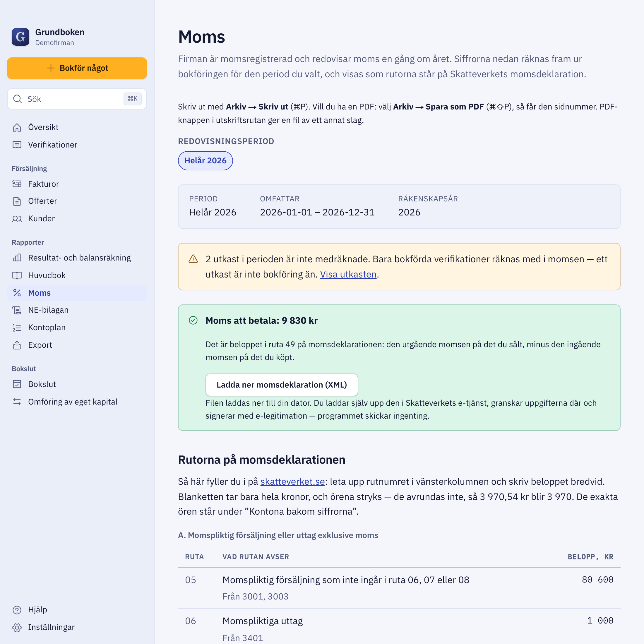
Task: Click the Demofirman company name
Action: [55, 43]
